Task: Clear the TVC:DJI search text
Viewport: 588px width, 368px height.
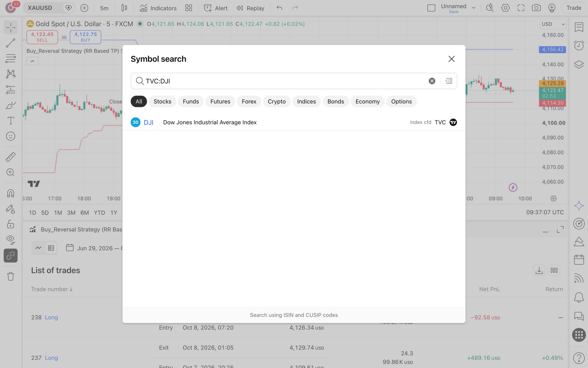Action: [x=432, y=81]
